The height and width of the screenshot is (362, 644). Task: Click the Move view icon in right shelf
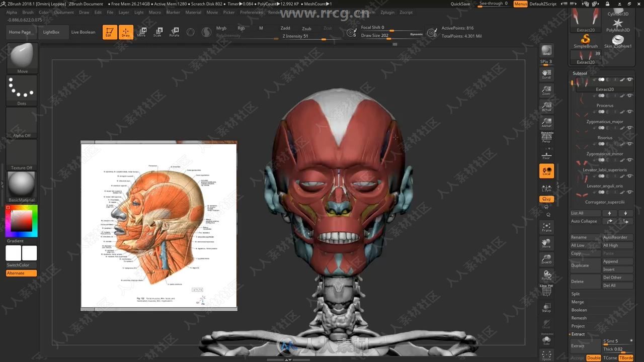click(x=546, y=243)
